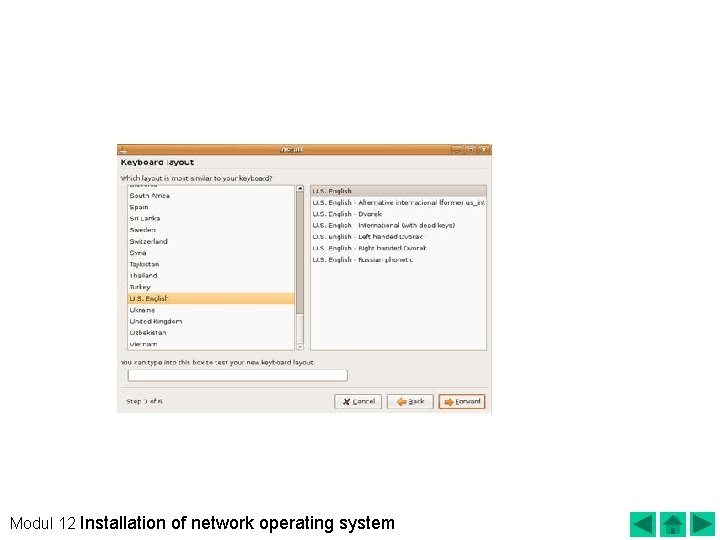
Task: Select U.S. English Left handed Dvorak
Action: pos(398,237)
